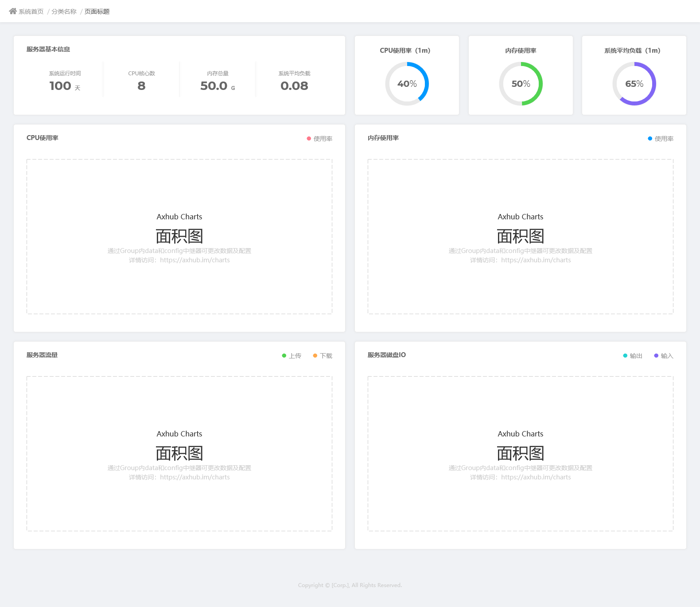This screenshot has width=700, height=607.
Task: Toggle the 下载 legend label
Action: 326,356
